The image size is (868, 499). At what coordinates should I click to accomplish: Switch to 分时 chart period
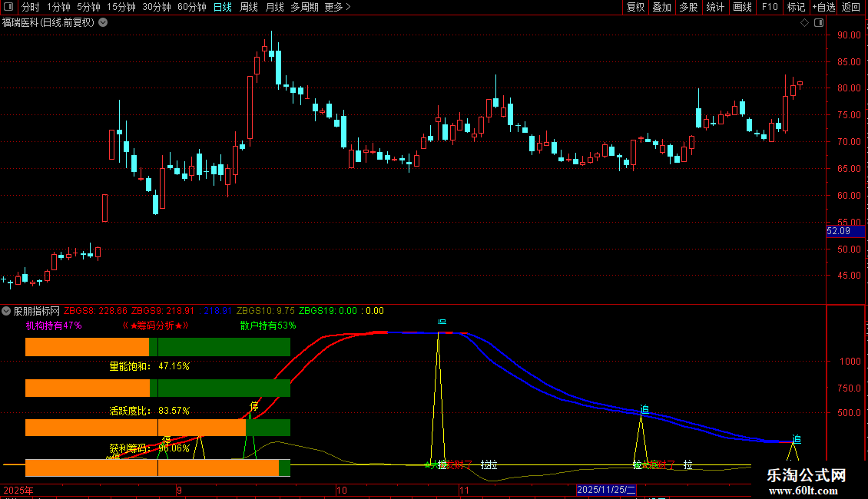31,7
